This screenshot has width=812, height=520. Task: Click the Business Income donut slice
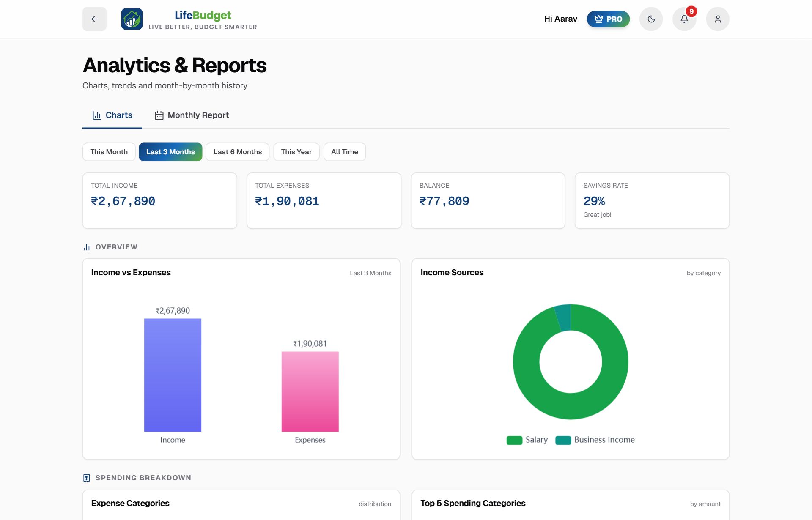coord(564,317)
